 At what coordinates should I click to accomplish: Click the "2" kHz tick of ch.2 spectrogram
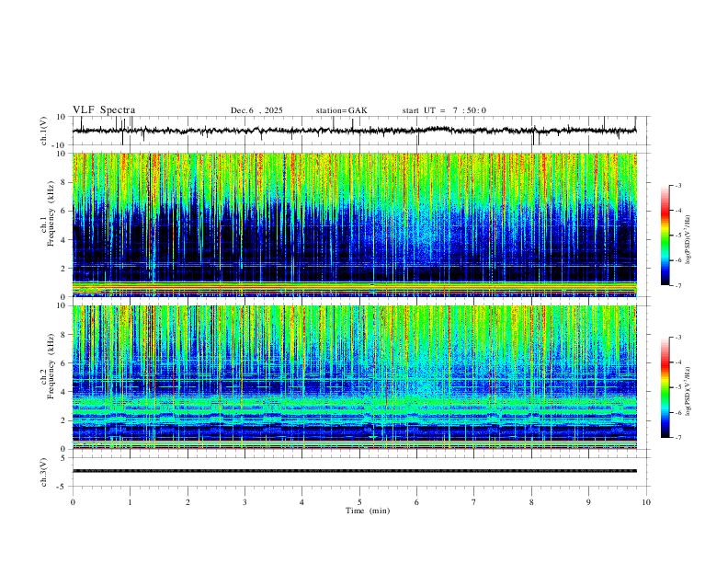63,420
